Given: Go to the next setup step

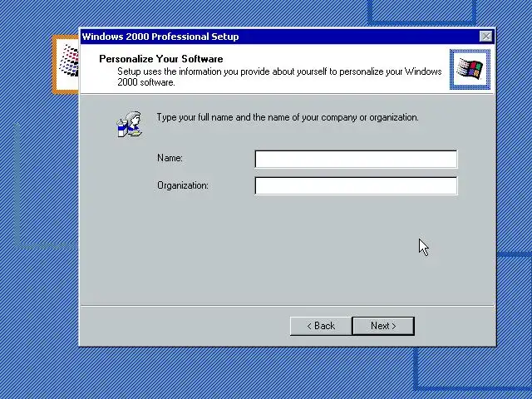Looking at the screenshot, I should click(383, 326).
